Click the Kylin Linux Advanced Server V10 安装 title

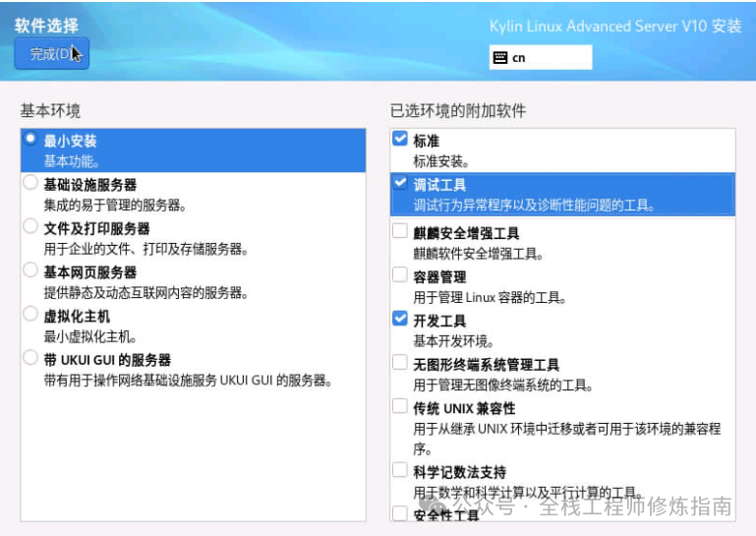point(615,26)
